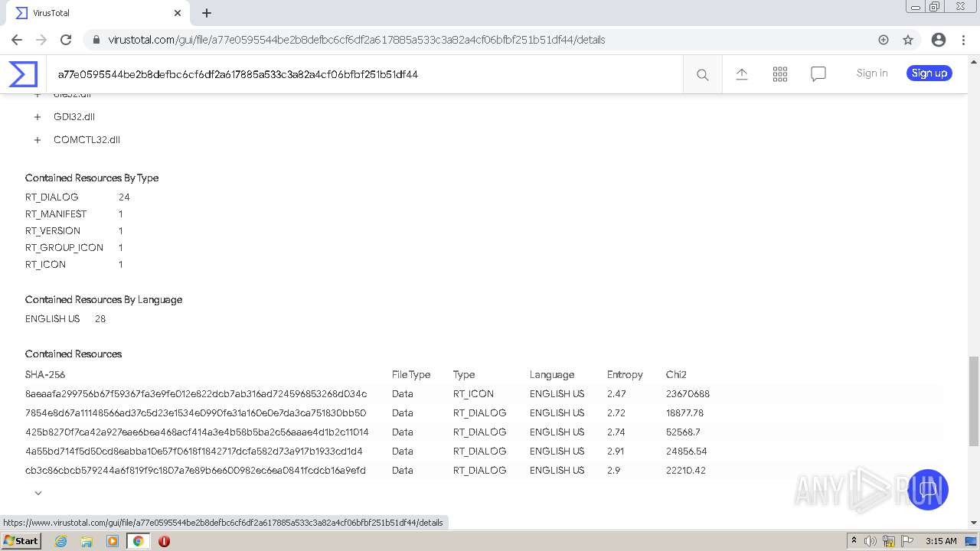Viewport: 980px width, 551px height.
Task: Expand the GDI32.dll imports
Action: coord(38,117)
